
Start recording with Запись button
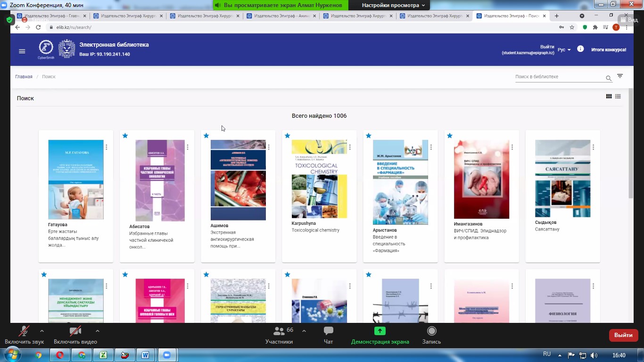[431, 335]
